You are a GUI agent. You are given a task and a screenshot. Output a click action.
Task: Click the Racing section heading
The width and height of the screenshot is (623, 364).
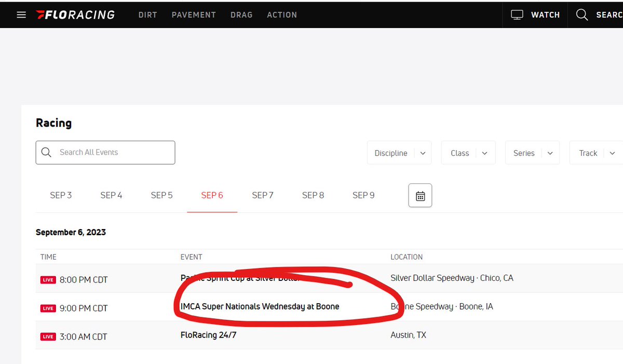53,123
